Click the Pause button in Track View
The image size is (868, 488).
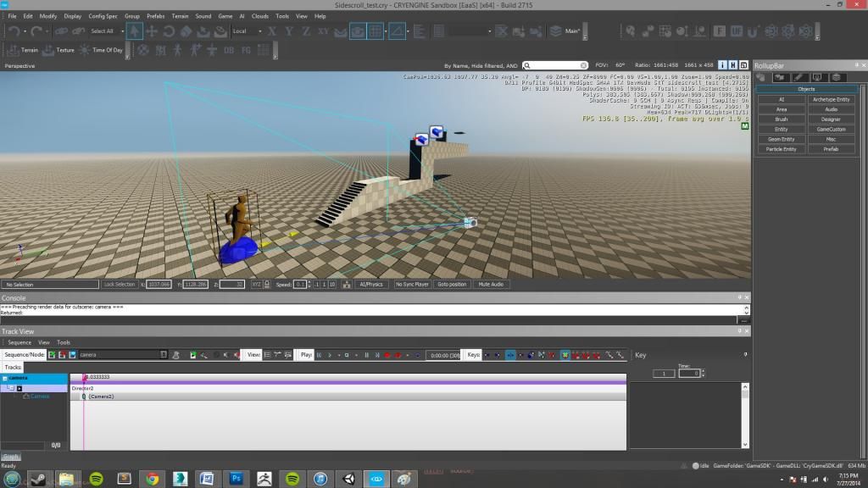click(366, 355)
